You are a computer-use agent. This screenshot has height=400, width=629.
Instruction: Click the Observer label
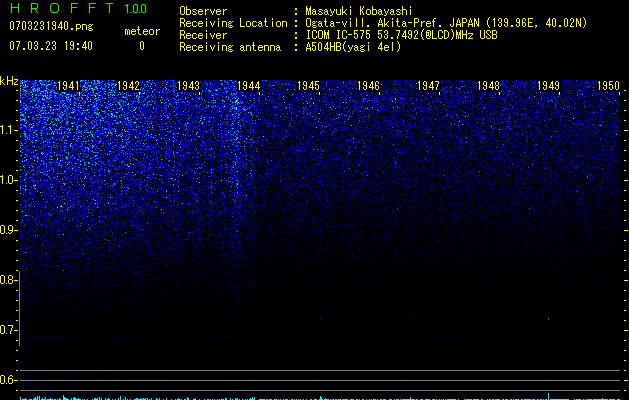[203, 11]
